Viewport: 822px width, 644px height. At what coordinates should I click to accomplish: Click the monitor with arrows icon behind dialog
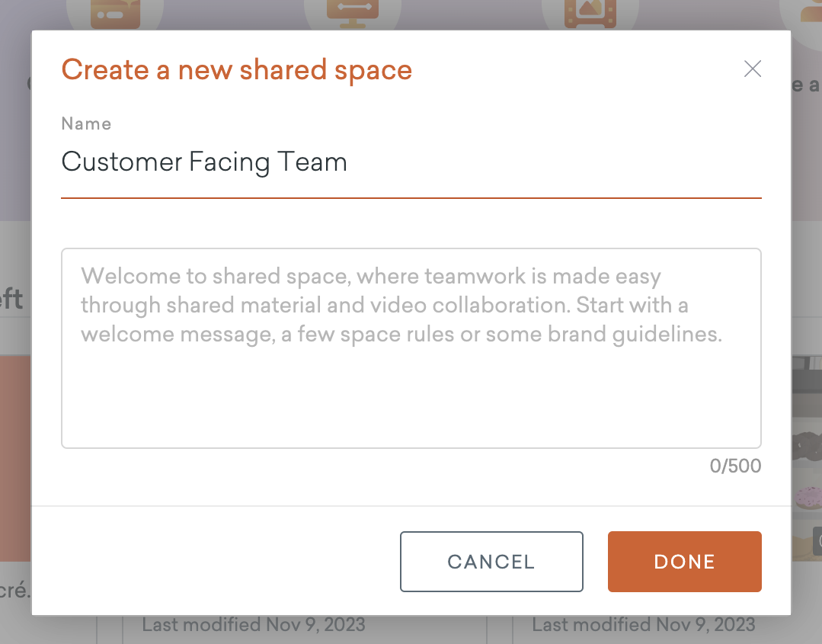pyautogui.click(x=351, y=14)
